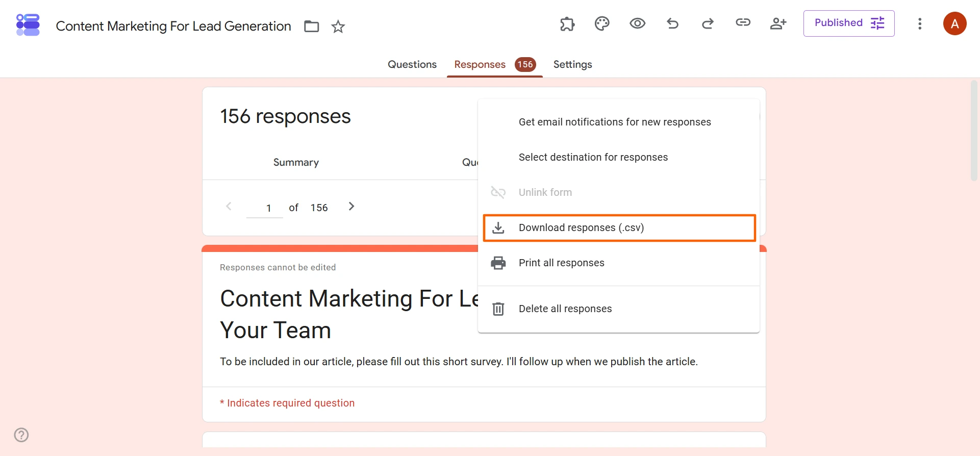Open Published options button

point(849,23)
